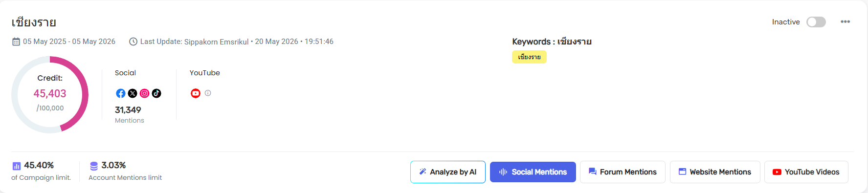Open the three-dot options menu
868x193 pixels.
(845, 21)
